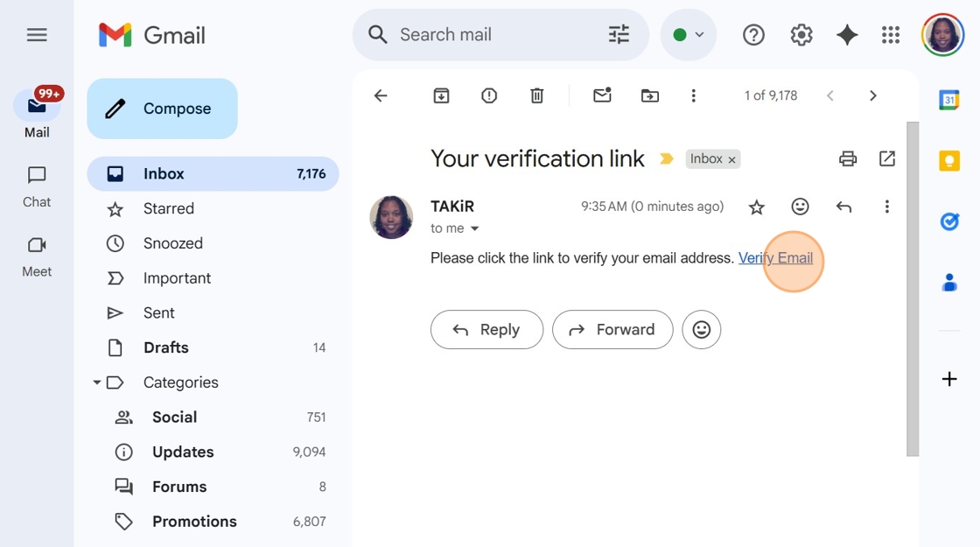Collapse the Categories section
This screenshot has width=980, height=547.
tap(97, 382)
